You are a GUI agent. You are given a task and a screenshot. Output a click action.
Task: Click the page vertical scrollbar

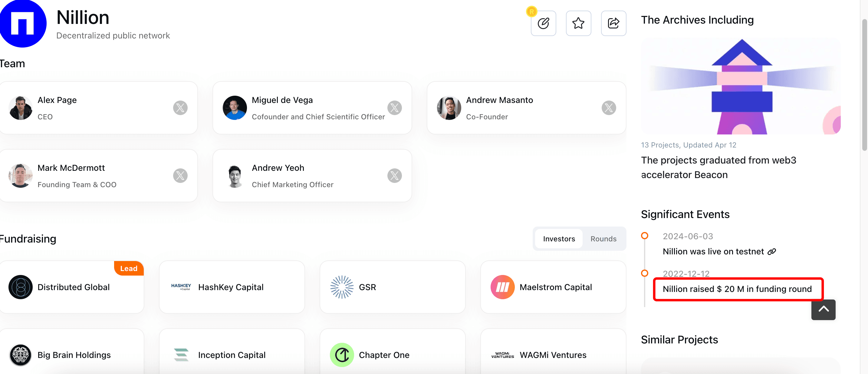pyautogui.click(x=865, y=85)
